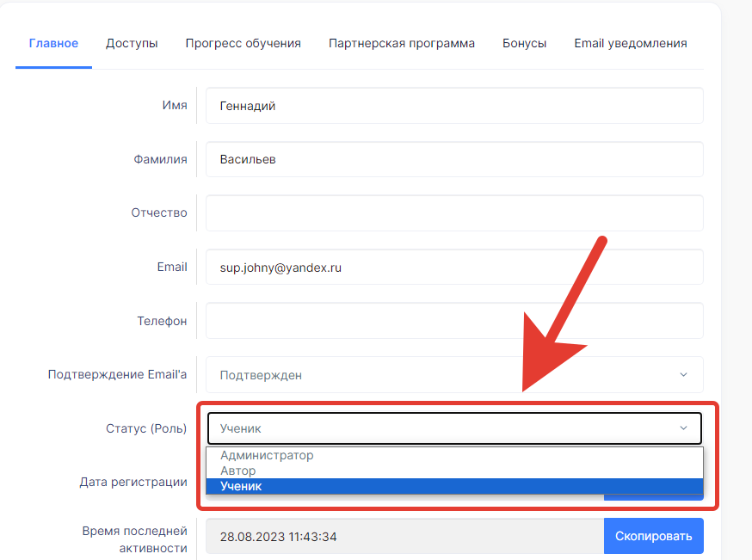The width and height of the screenshot is (752, 560).
Task: Go to the Партнерская программа tab
Action: [401, 43]
